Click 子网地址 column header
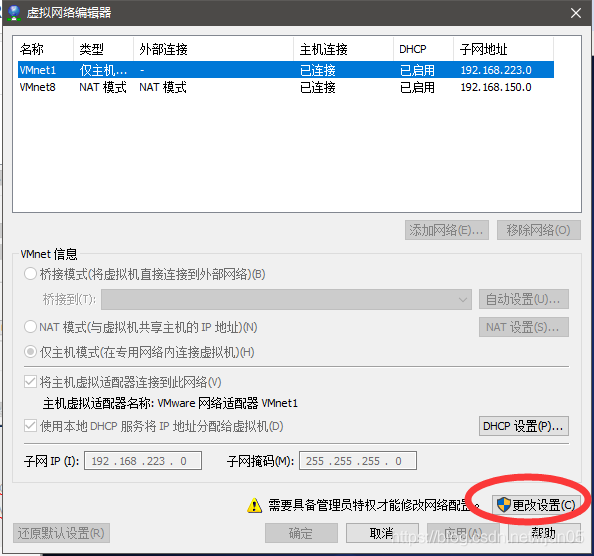The image size is (594, 556). [503, 49]
